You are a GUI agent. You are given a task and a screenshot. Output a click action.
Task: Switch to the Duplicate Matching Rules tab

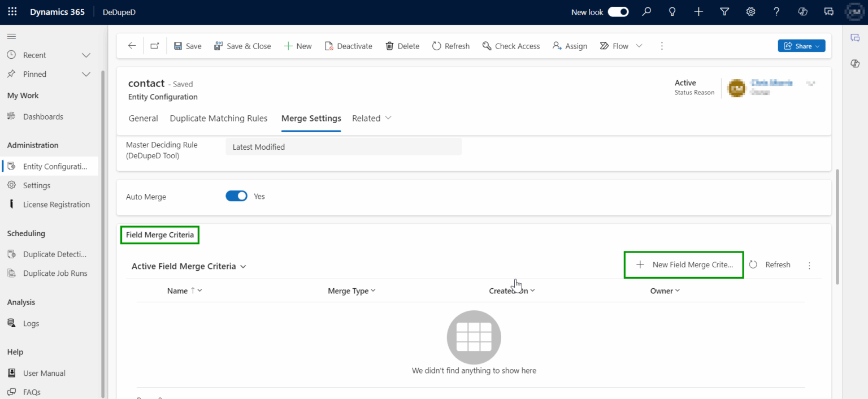point(218,118)
